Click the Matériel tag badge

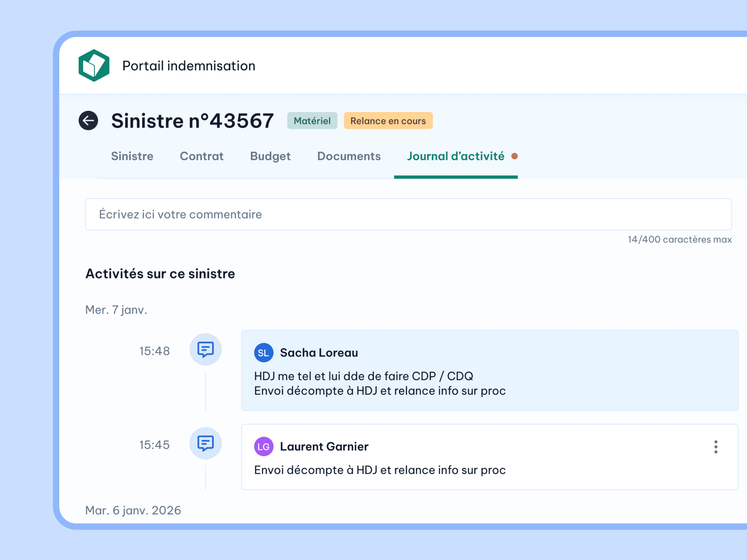312,121
